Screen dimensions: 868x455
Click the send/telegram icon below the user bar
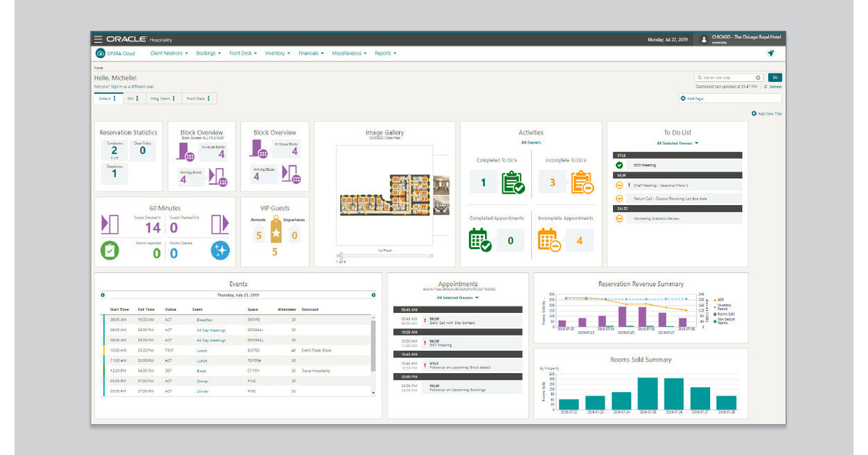pos(770,53)
